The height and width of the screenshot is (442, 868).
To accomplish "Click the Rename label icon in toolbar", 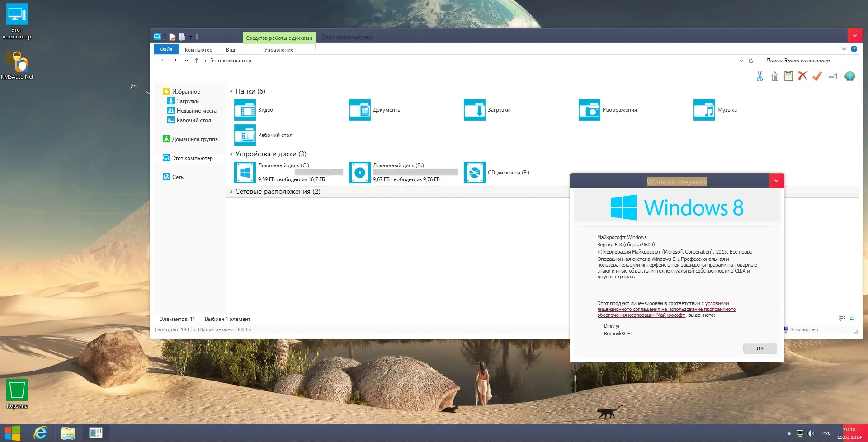I will click(832, 76).
